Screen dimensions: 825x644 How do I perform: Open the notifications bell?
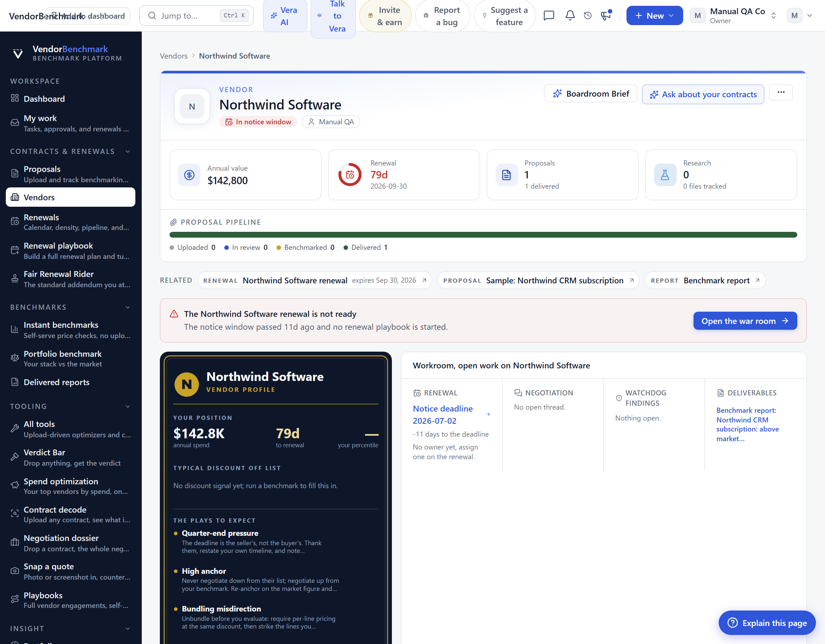tap(570, 15)
